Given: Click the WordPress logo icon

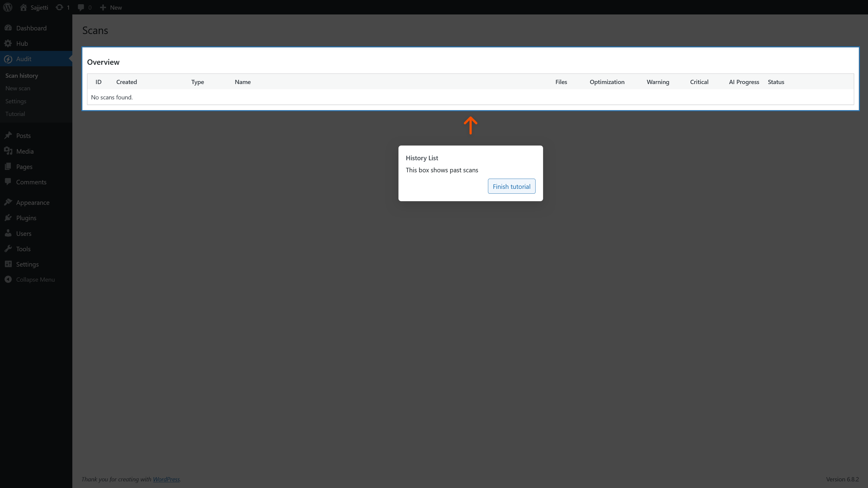Looking at the screenshot, I should coord(8,7).
